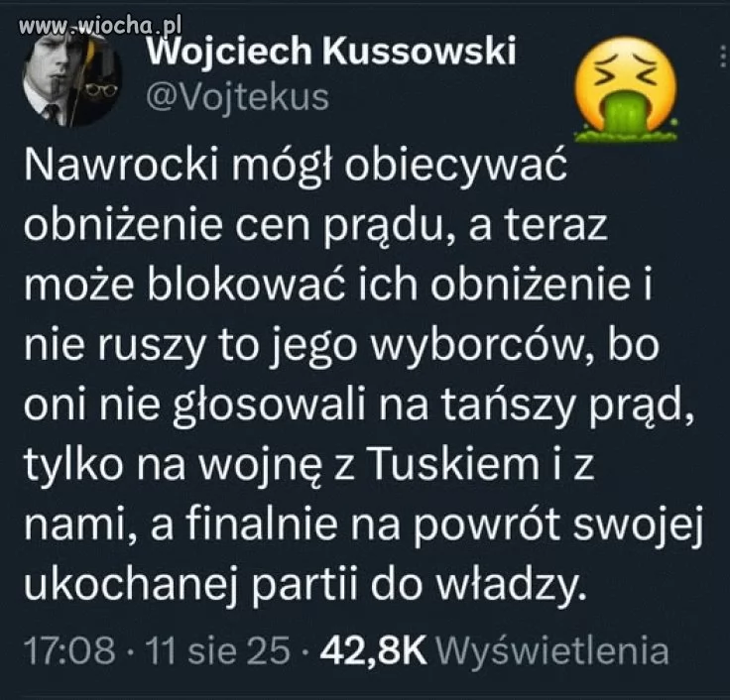Click the vomiting face emoji
Image resolution: width=730 pixels, height=700 pixels.
click(625, 89)
